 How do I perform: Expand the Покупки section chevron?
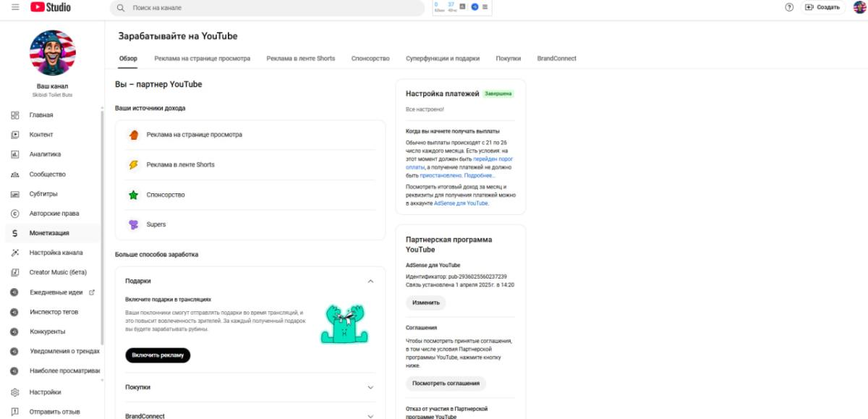click(370, 387)
